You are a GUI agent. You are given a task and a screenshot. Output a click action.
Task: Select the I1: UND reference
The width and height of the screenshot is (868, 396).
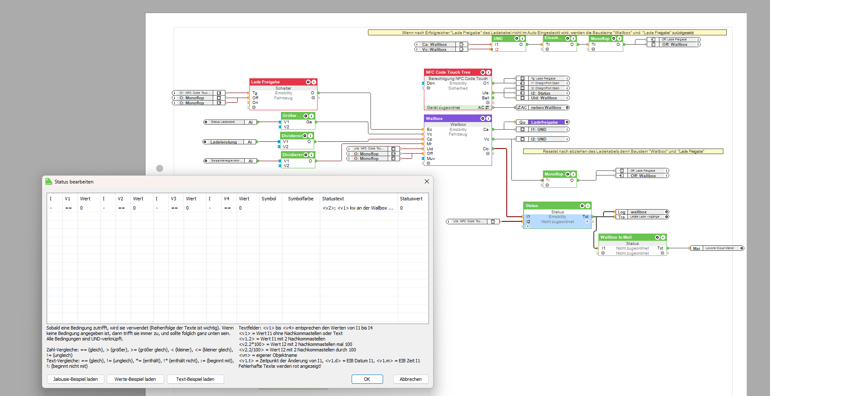tap(542, 130)
